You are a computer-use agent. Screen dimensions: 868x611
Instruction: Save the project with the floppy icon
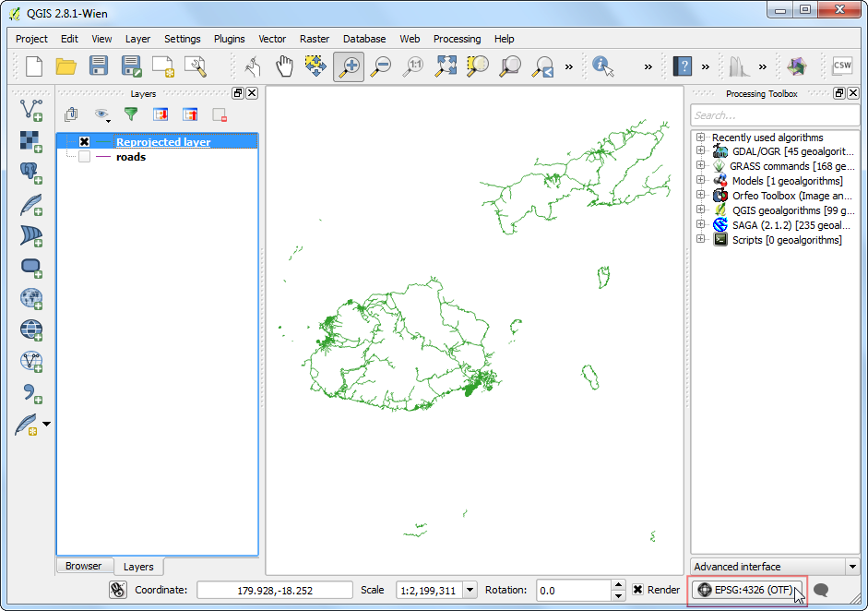[99, 66]
